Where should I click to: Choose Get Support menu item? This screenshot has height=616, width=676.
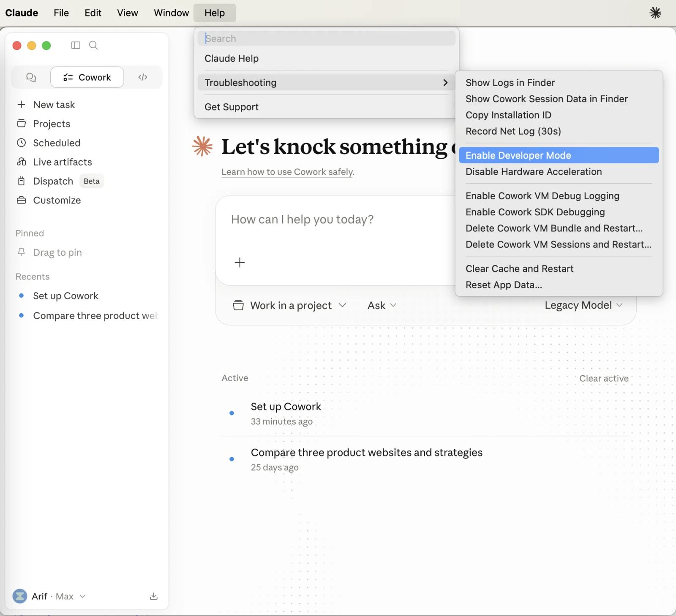326,107
